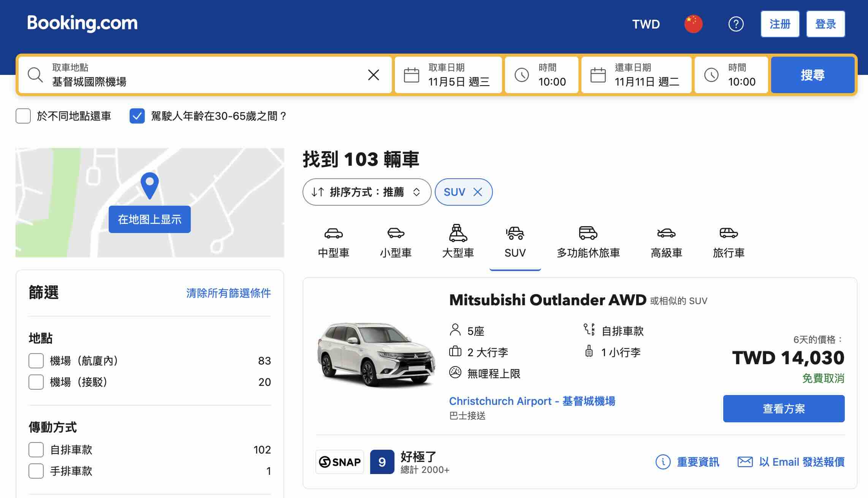Open pickup date 11月5日 週三 picker
The width and height of the screenshot is (868, 498).
click(448, 75)
